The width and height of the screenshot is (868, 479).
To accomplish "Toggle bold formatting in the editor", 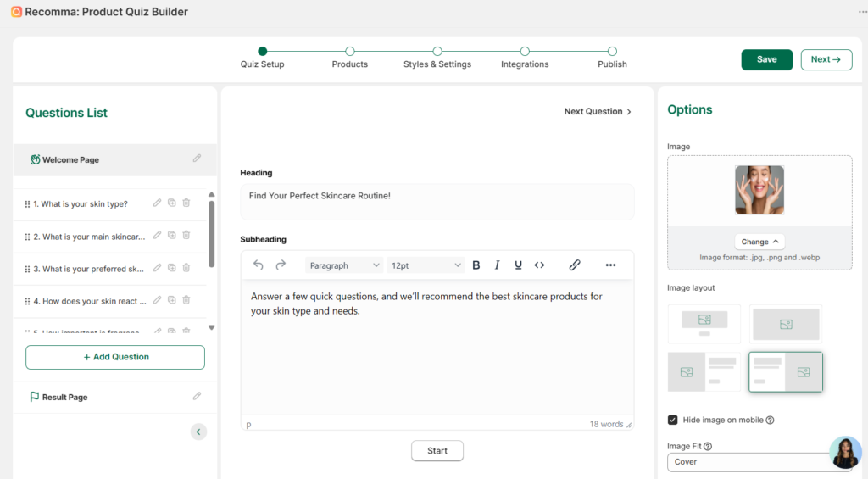I will (476, 265).
